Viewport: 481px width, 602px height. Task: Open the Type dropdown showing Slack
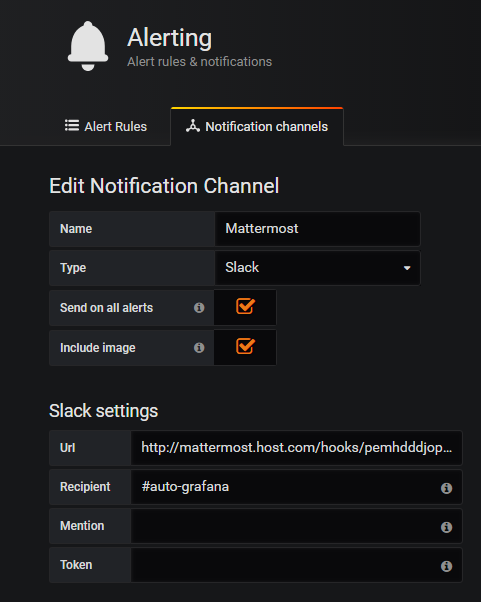[317, 268]
